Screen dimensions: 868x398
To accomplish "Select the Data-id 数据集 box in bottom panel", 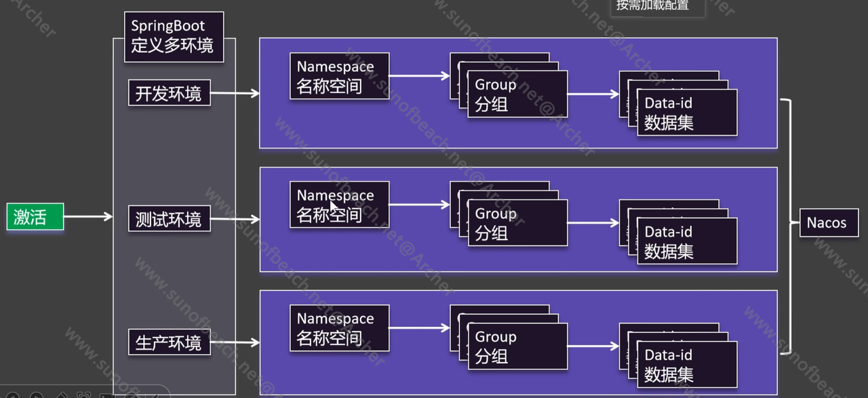I will [x=686, y=365].
